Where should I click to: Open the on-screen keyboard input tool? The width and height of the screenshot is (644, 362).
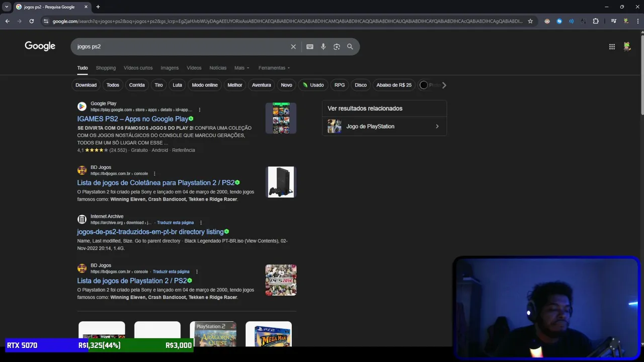click(310, 47)
